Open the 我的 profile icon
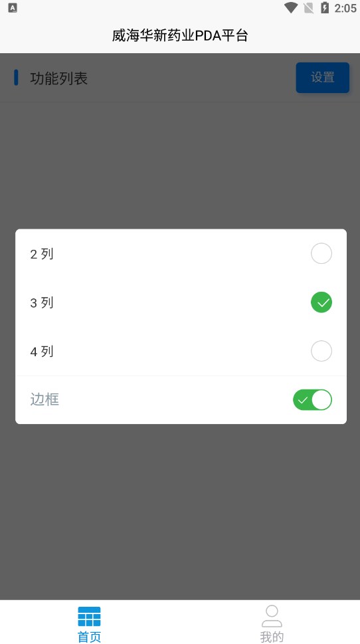 pos(272,615)
